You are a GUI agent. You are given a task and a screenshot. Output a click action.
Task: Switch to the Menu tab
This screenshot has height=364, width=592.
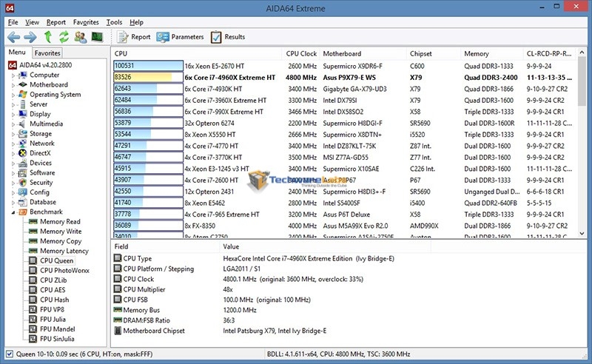(x=17, y=52)
